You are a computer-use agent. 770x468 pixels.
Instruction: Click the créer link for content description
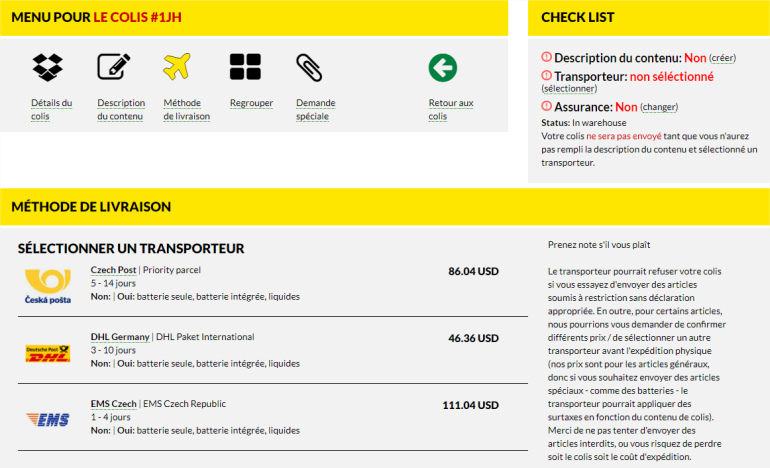[x=722, y=58]
